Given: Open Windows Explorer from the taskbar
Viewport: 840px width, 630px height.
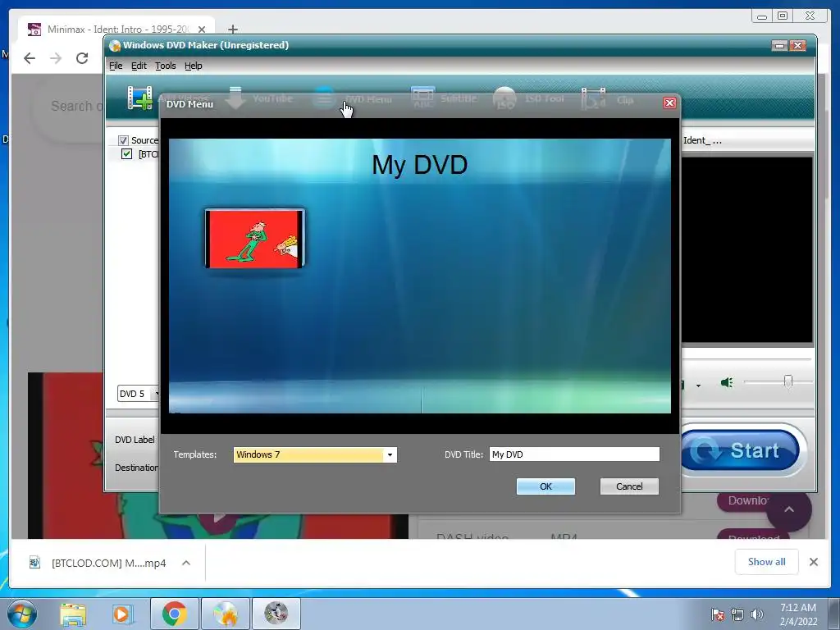Looking at the screenshot, I should pyautogui.click(x=73, y=614).
